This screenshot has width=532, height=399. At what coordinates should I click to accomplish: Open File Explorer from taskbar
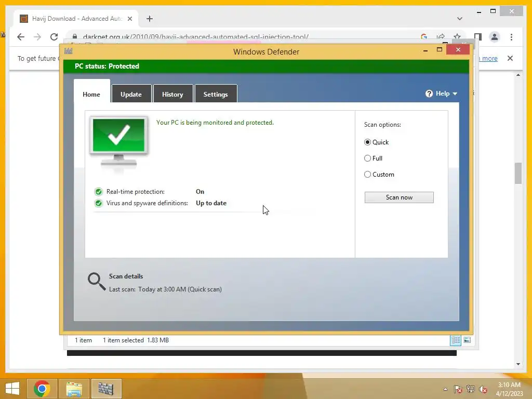coord(74,389)
